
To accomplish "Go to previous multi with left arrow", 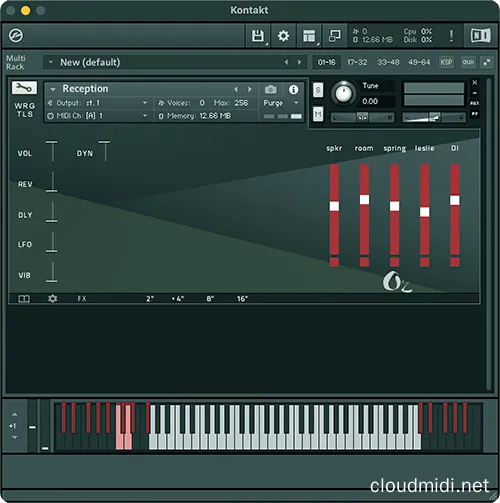I will pos(286,62).
